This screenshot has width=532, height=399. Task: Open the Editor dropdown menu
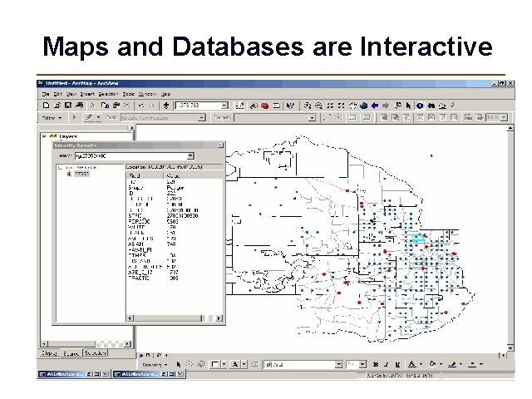coord(52,118)
